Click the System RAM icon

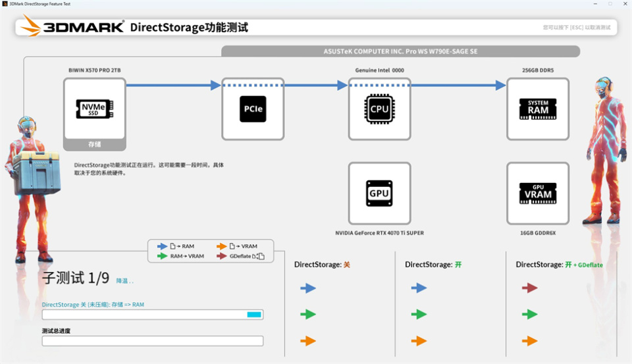pos(538,109)
